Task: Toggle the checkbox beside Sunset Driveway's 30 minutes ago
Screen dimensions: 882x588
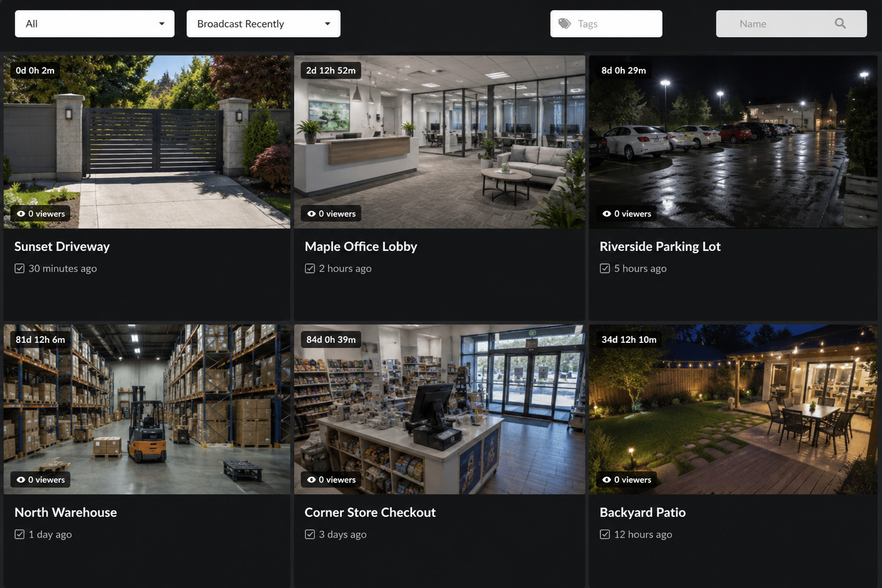Action: click(20, 268)
